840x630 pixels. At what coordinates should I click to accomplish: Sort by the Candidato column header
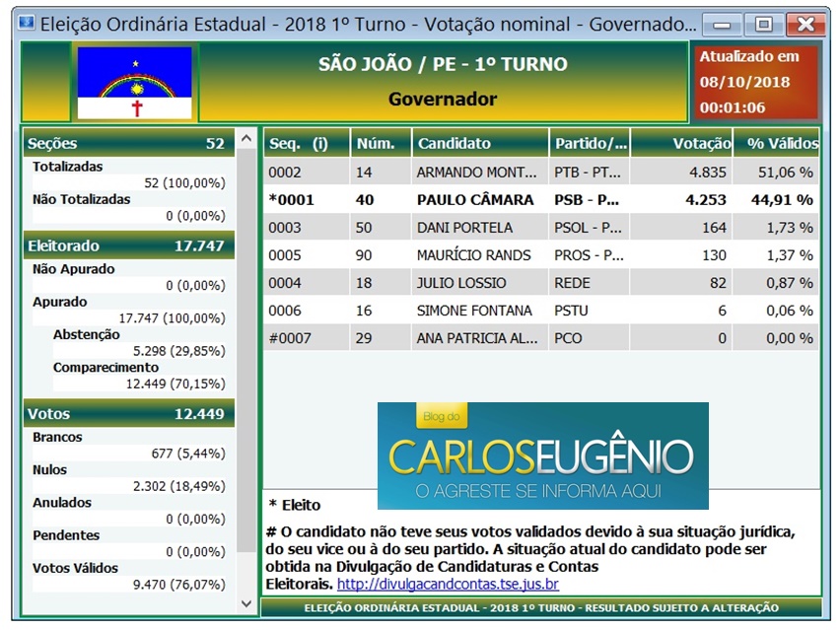click(x=480, y=143)
